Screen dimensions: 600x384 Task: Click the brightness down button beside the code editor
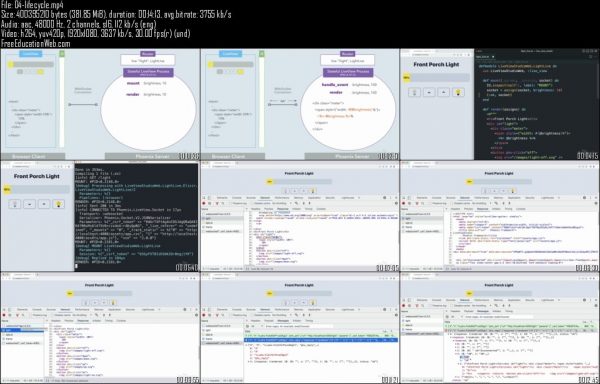click(x=429, y=92)
